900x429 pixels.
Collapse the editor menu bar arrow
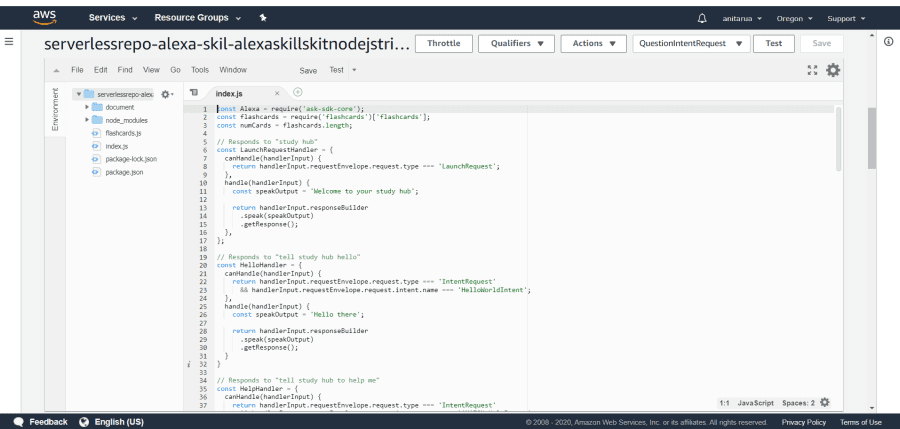(56, 71)
